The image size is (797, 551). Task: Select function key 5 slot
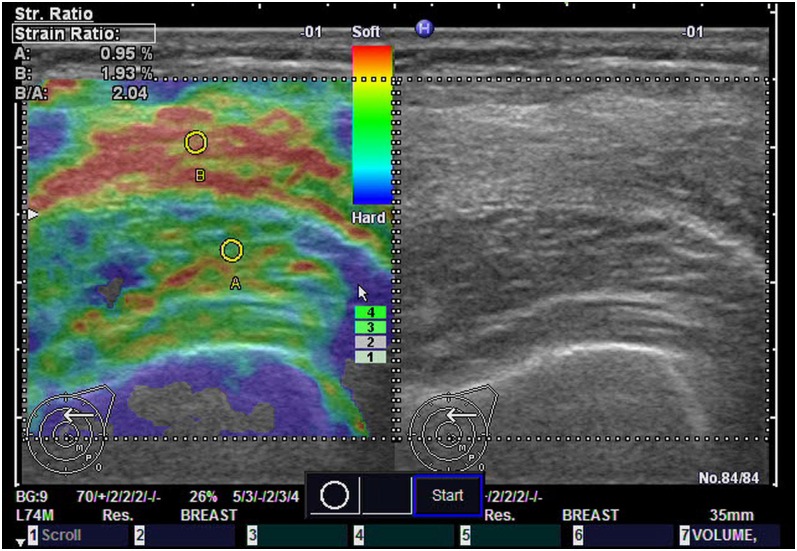click(x=510, y=535)
